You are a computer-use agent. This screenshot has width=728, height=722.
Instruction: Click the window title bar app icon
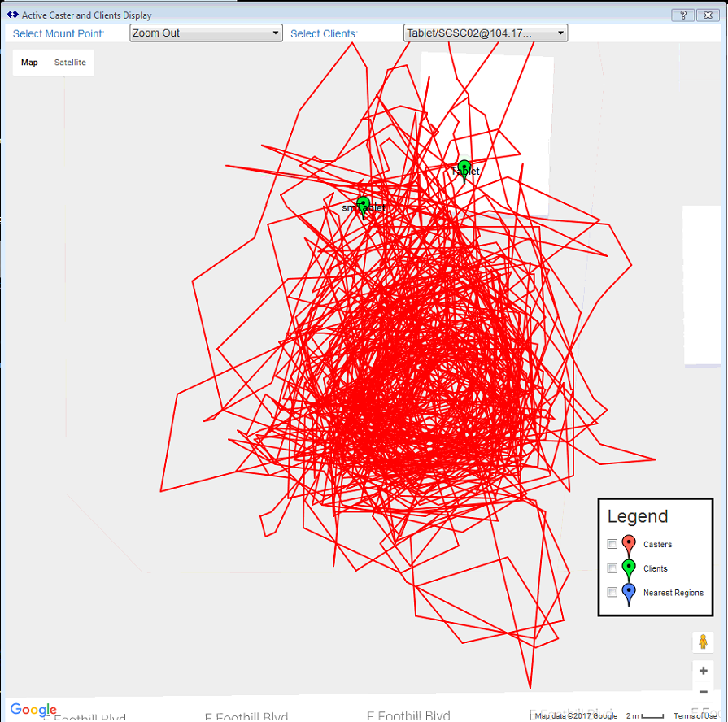(12, 15)
